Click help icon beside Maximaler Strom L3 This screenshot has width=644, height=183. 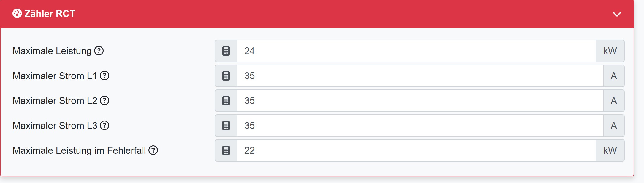105,126
